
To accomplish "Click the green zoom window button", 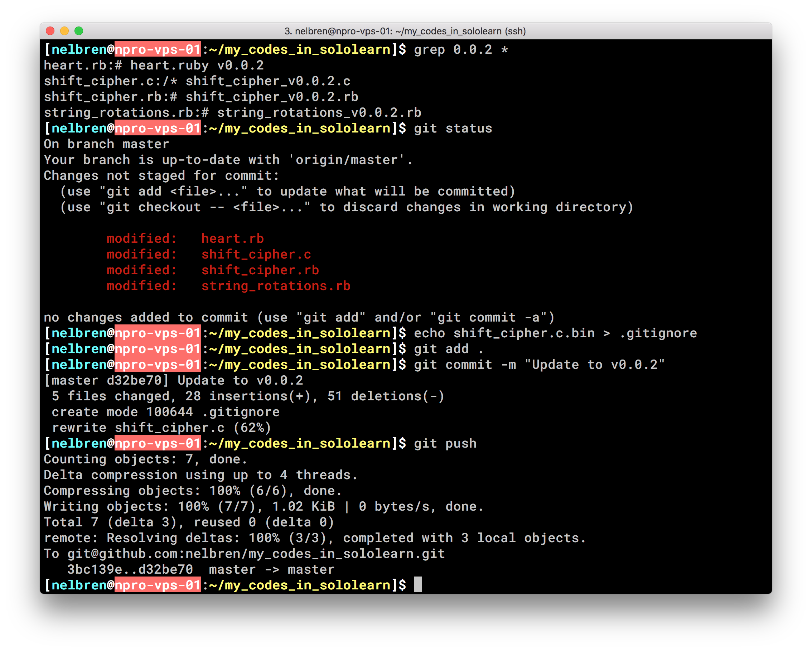I will [79, 31].
